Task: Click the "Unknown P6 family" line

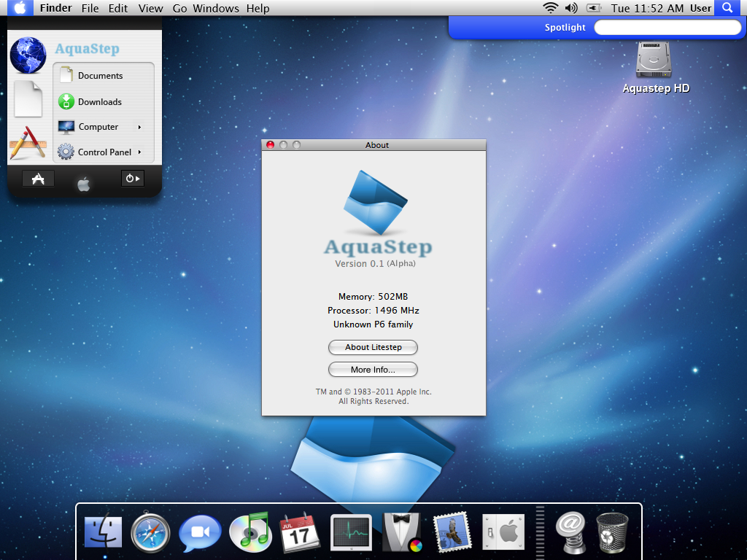Action: [x=373, y=324]
